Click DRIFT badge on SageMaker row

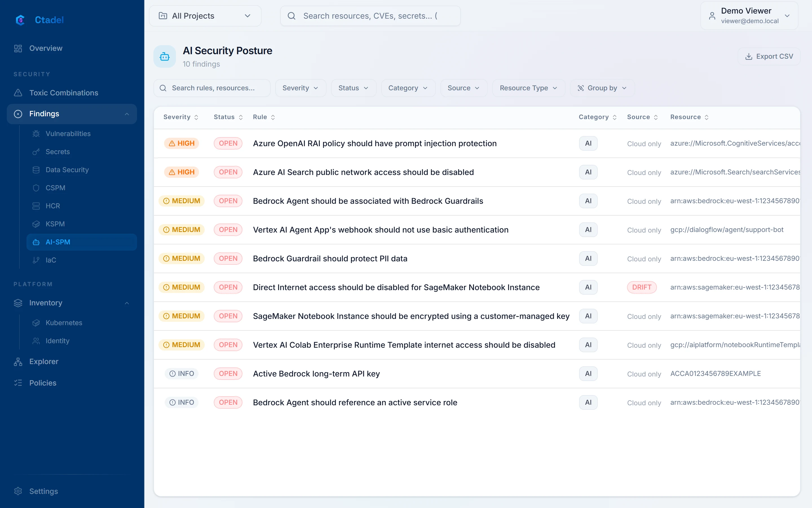pyautogui.click(x=641, y=287)
